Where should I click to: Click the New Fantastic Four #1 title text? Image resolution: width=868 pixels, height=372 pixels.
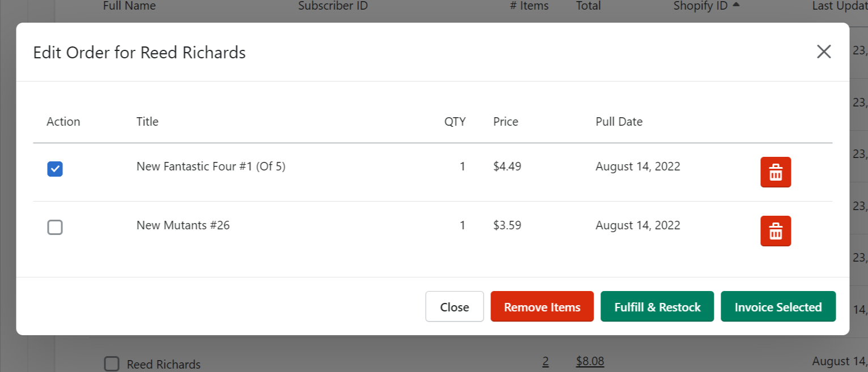pyautogui.click(x=210, y=166)
